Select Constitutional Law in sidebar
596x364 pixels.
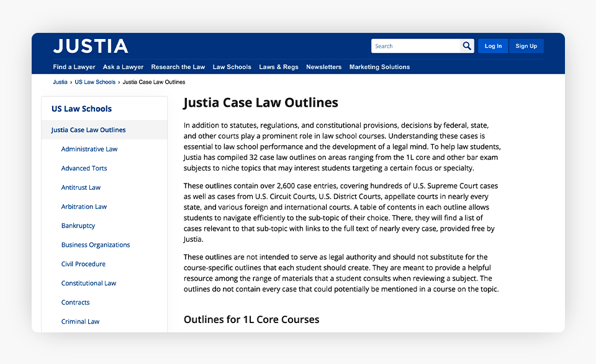click(x=88, y=283)
